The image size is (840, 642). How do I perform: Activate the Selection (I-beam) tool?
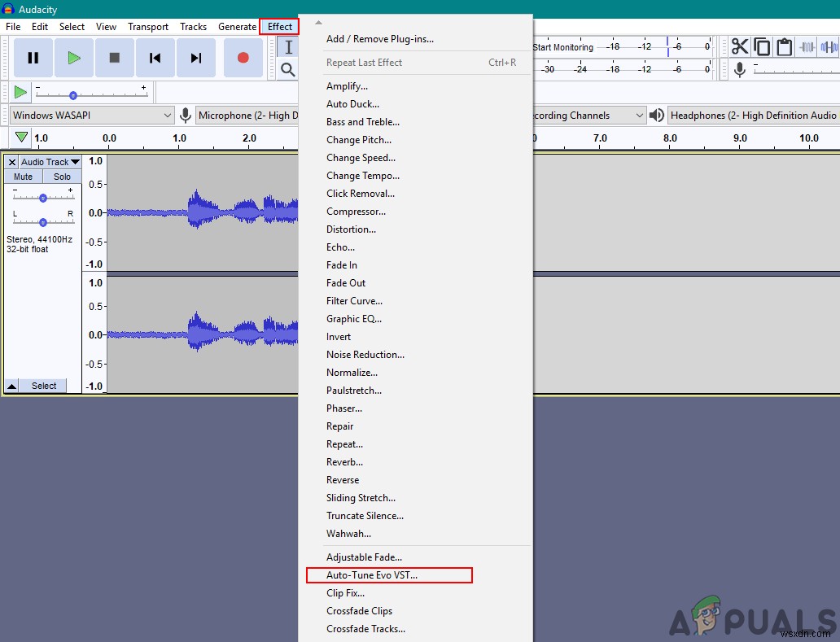[287, 47]
